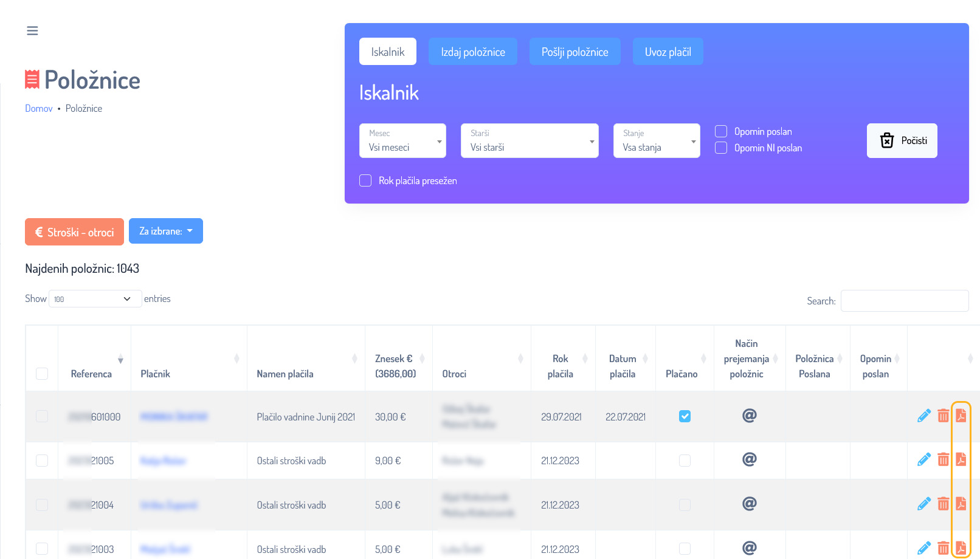Image resolution: width=980 pixels, height=559 pixels.
Task: Toggle the select-all checkbox in table header
Action: coord(42,374)
